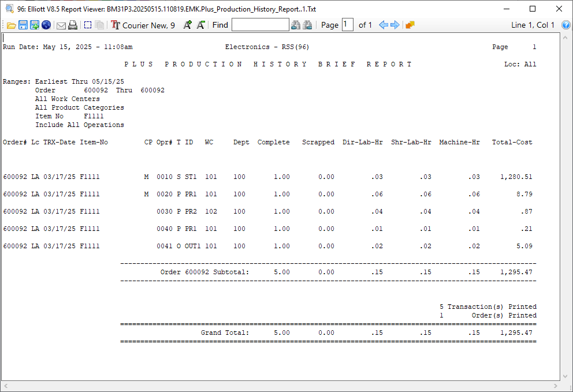Click the "Order 600092 Subtotal:" label

click(204, 272)
